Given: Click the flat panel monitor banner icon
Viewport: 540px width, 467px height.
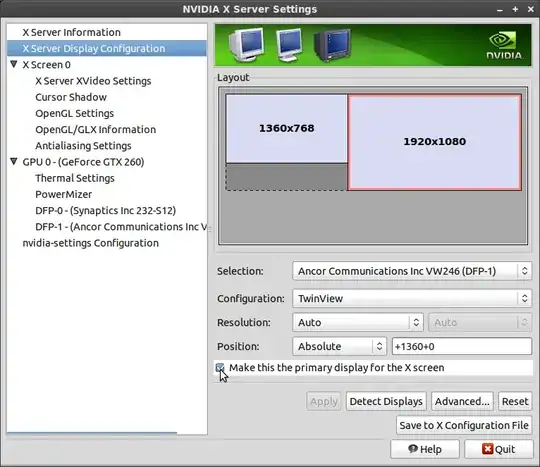Looking at the screenshot, I should click(x=289, y=45).
